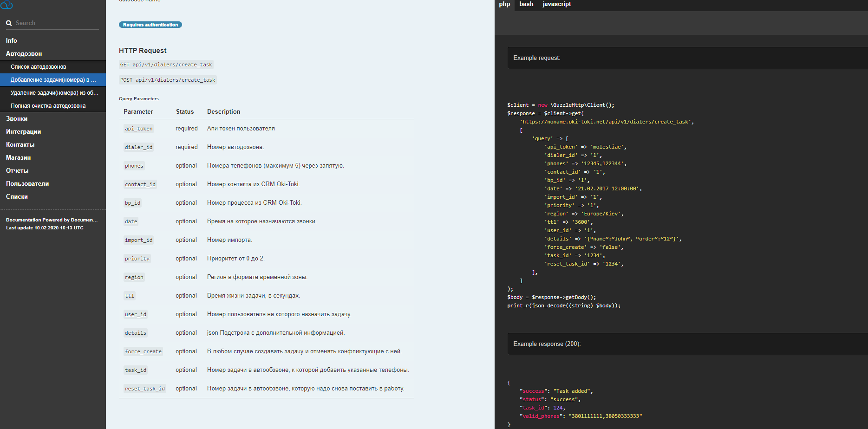Open the Магазин section
This screenshot has width=868, height=429.
(18, 158)
